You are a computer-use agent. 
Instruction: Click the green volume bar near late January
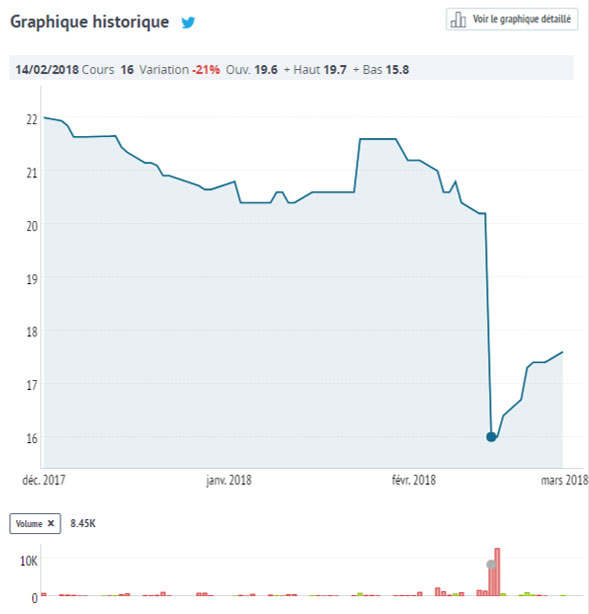360,594
